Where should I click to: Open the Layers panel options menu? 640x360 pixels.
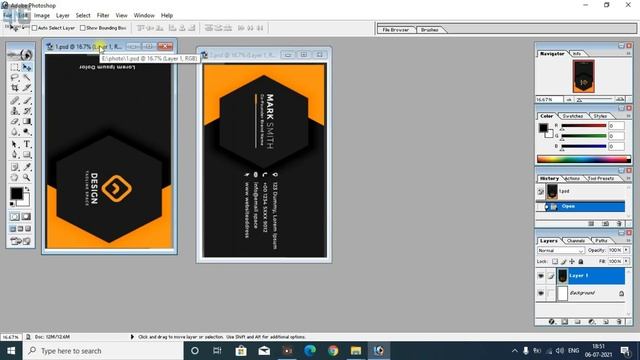pyautogui.click(x=629, y=240)
